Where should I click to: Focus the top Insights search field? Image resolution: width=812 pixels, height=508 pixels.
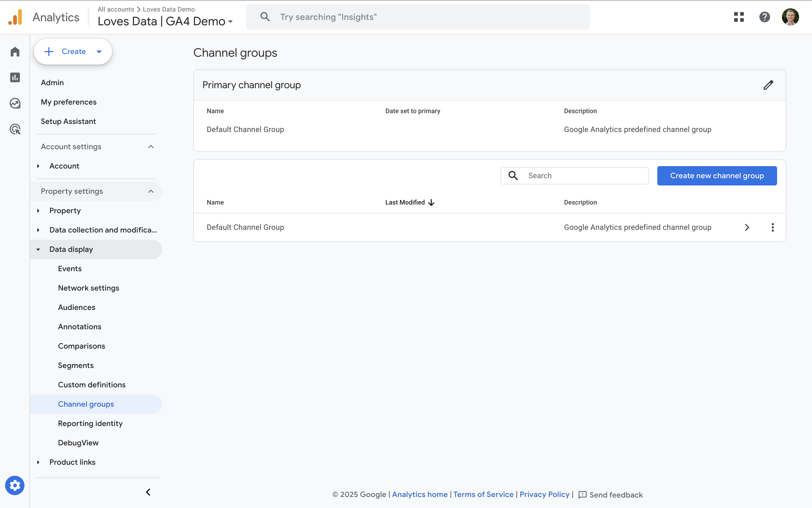[x=418, y=17]
